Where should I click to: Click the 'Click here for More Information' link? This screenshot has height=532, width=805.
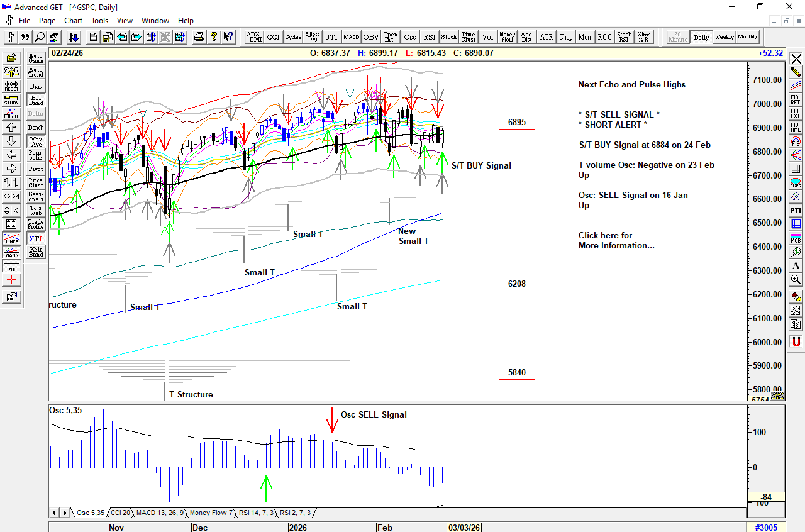coord(616,241)
